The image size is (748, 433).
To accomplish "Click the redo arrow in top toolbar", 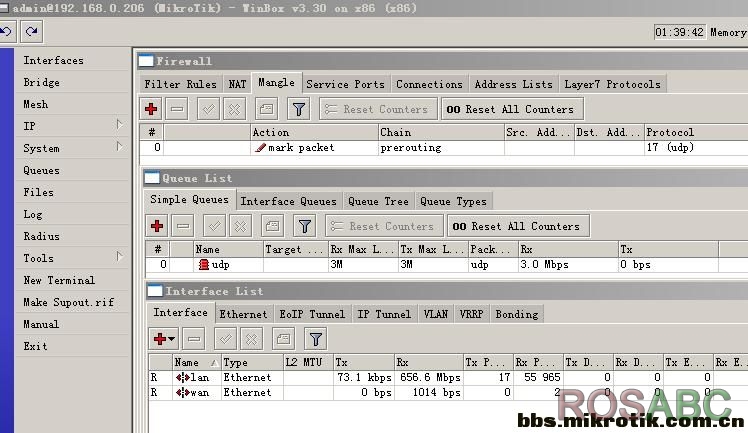I will coord(31,31).
